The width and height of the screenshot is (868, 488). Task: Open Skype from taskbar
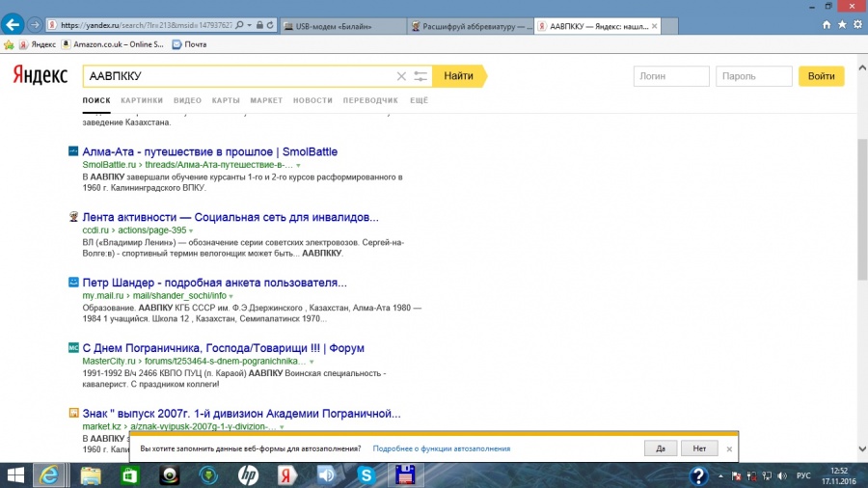[366, 475]
